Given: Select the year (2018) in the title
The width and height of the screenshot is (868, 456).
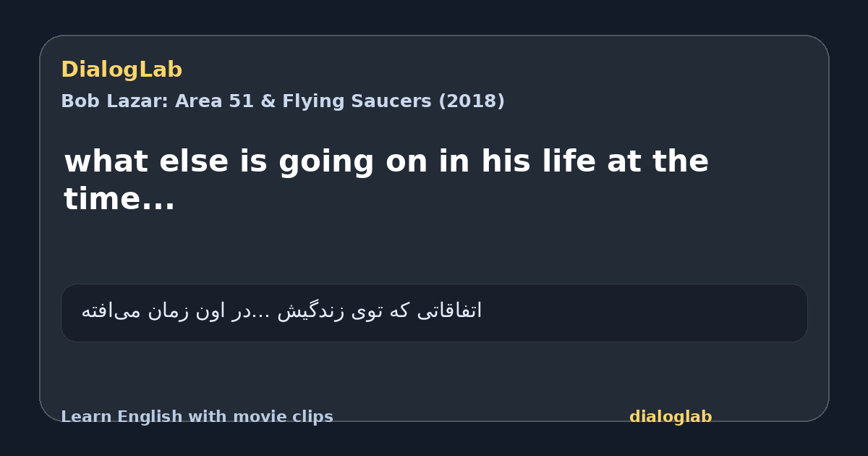Looking at the screenshot, I should click(472, 101).
